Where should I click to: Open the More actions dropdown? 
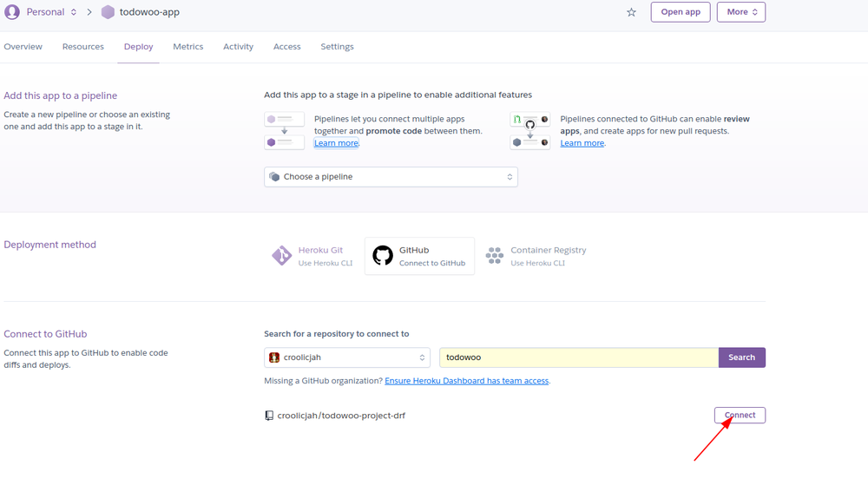coord(740,12)
